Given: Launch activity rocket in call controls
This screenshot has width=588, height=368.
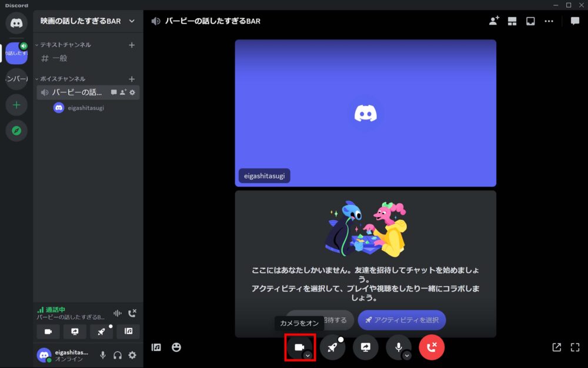Looking at the screenshot, I should (332, 347).
